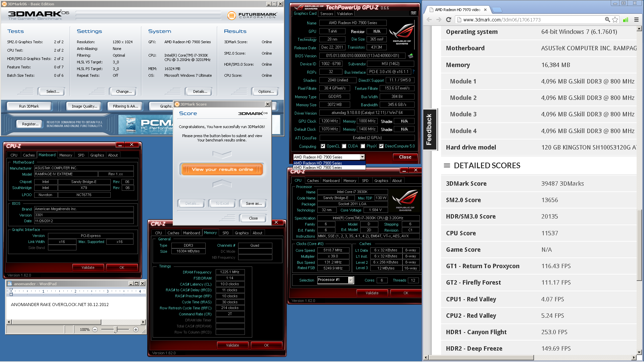Click the green bars extension icon in Chrome
The height and width of the screenshot is (362, 644).
[626, 20]
